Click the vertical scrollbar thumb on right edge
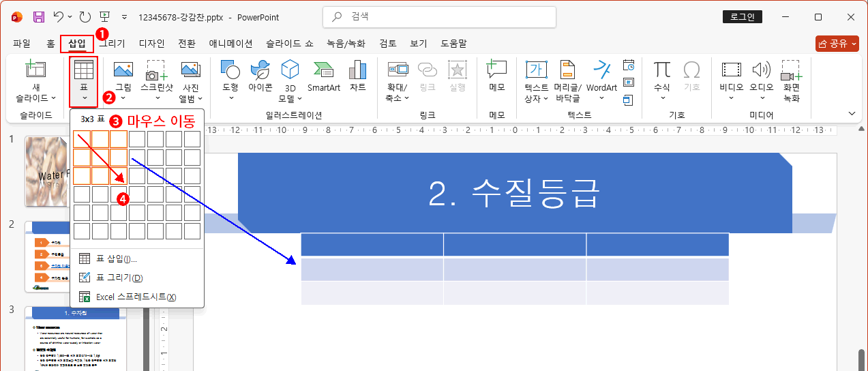This screenshot has height=371, width=868. pyautogui.click(x=862, y=359)
